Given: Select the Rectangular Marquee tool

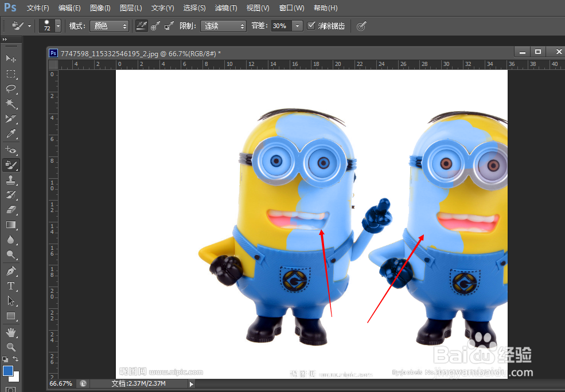Looking at the screenshot, I should tap(11, 74).
